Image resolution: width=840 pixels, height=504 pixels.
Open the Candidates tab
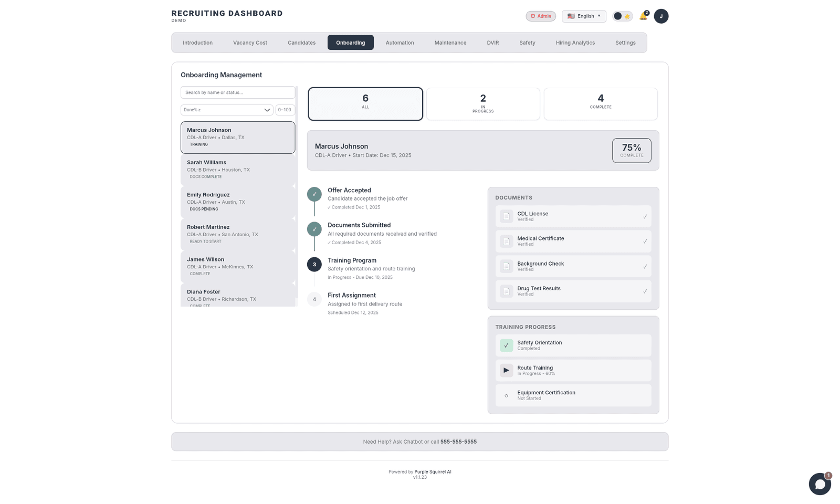(x=301, y=43)
